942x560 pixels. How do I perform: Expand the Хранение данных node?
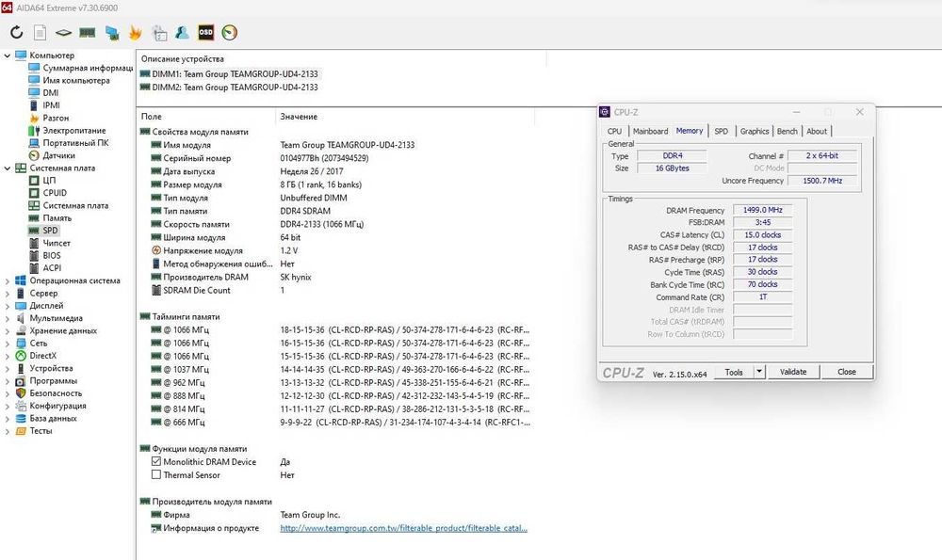pyautogui.click(x=8, y=330)
